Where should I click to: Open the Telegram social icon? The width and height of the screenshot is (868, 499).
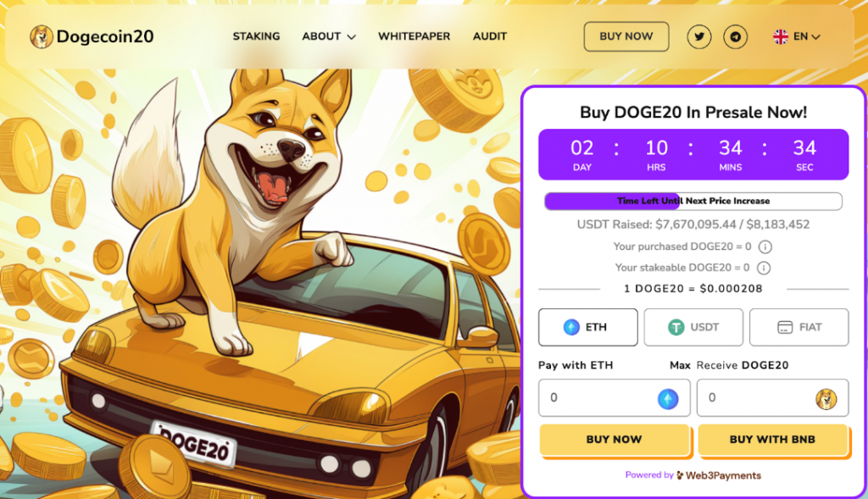[x=735, y=36]
